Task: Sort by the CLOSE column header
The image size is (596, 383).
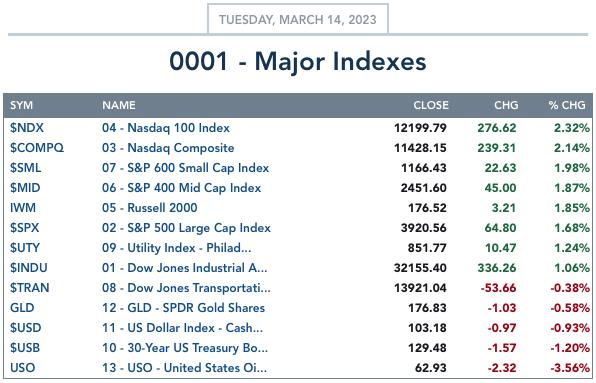Action: click(431, 105)
